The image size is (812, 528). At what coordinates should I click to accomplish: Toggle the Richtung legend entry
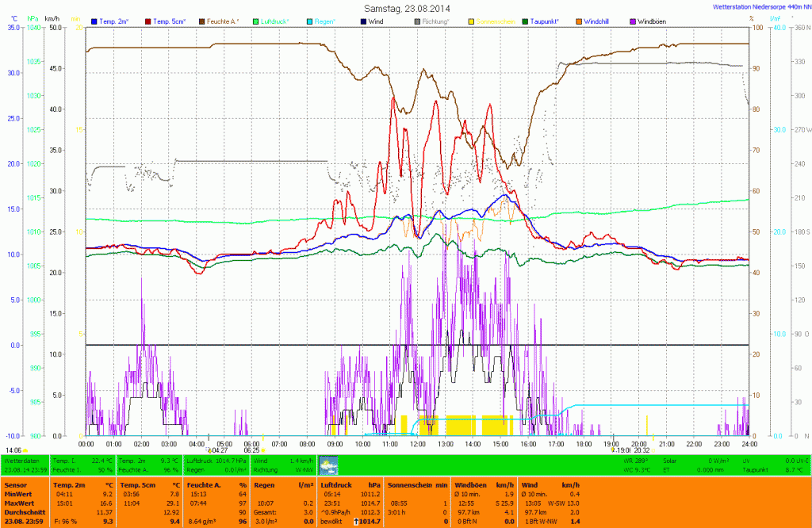(435, 21)
